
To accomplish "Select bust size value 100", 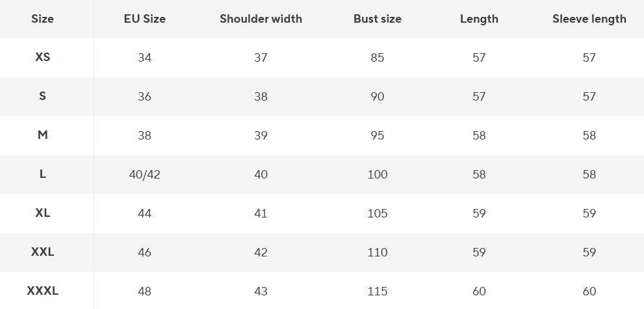I will tap(377, 174).
